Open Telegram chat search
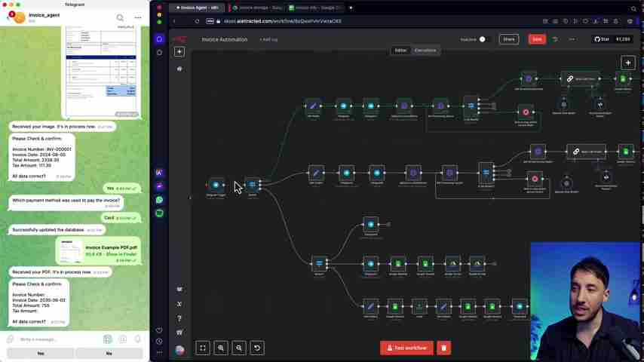The image size is (644, 362). [x=120, y=17]
